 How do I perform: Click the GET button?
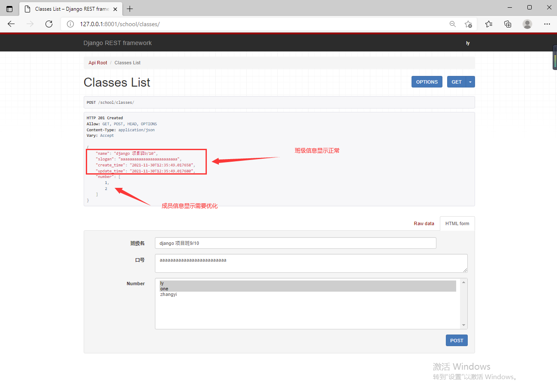click(x=457, y=82)
